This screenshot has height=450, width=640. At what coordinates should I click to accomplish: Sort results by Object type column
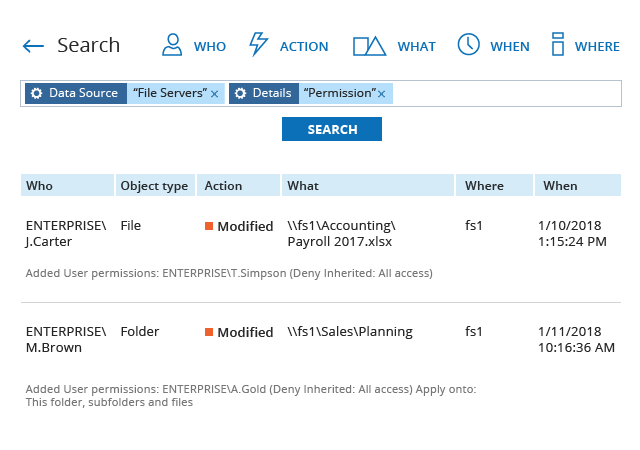pyautogui.click(x=154, y=186)
